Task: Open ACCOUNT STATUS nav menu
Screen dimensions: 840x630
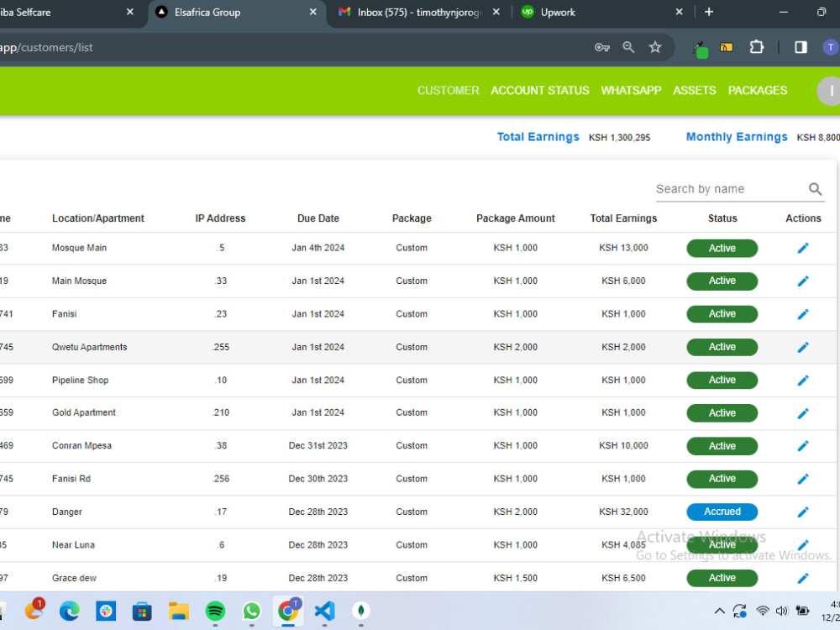Action: tap(540, 91)
